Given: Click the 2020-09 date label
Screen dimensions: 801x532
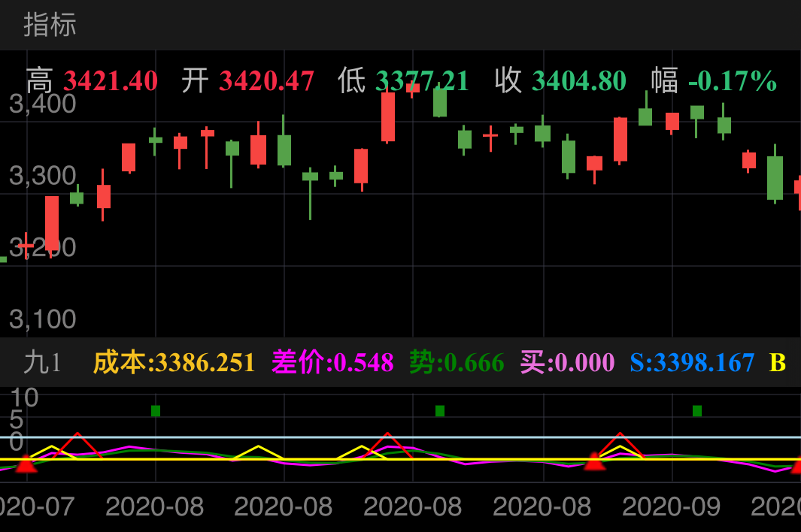Looking at the screenshot, I should tap(671, 506).
